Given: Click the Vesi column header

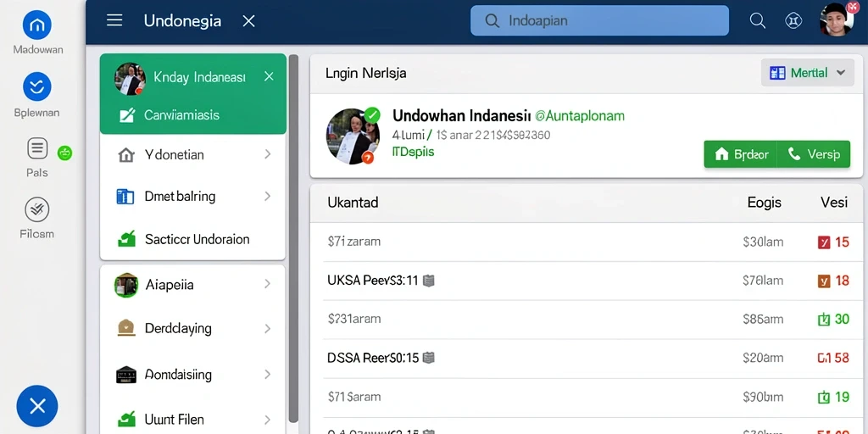Looking at the screenshot, I should pos(834,202).
